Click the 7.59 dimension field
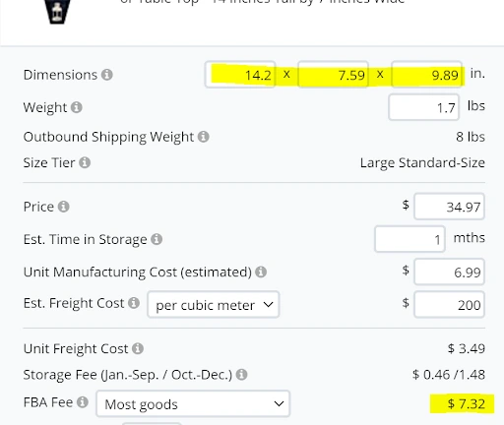504x425 pixels. pyautogui.click(x=334, y=75)
